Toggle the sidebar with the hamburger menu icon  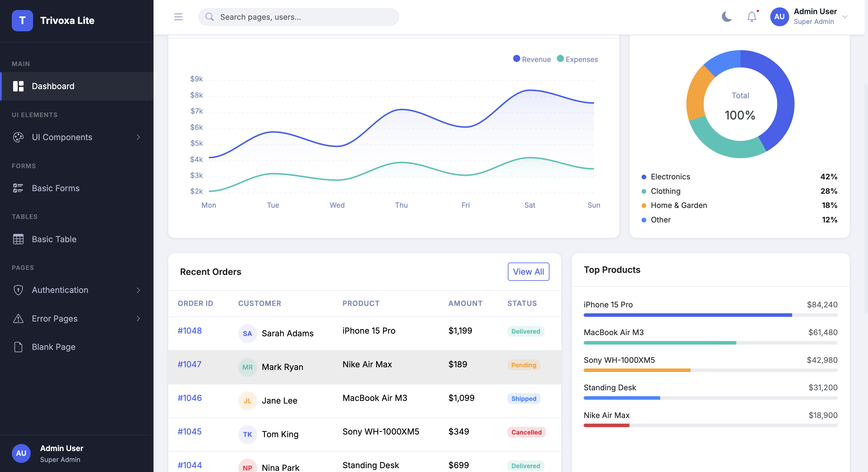click(178, 17)
